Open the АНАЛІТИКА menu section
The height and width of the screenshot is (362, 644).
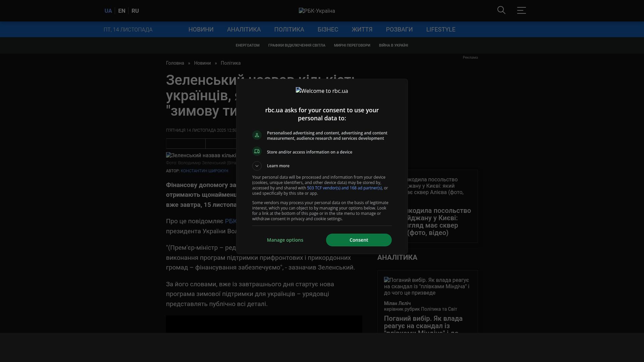click(x=244, y=29)
